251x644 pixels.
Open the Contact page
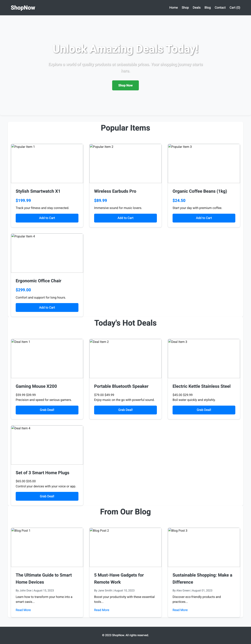pyautogui.click(x=220, y=7)
